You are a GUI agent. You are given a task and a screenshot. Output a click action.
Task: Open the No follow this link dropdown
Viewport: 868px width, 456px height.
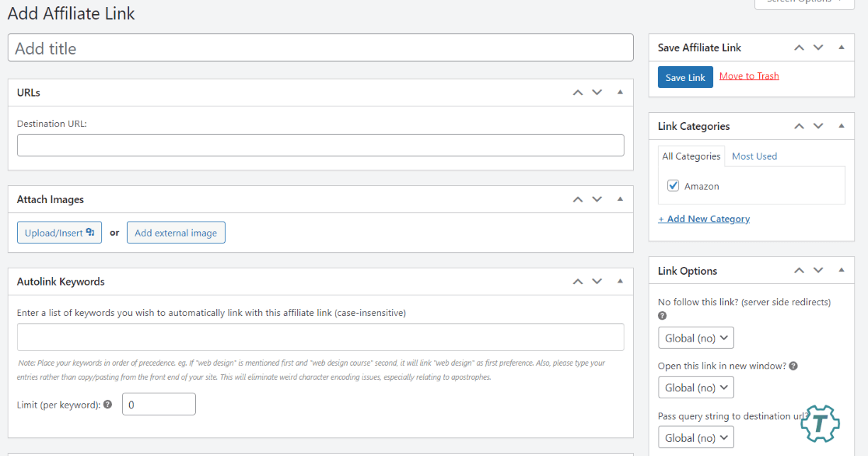695,338
